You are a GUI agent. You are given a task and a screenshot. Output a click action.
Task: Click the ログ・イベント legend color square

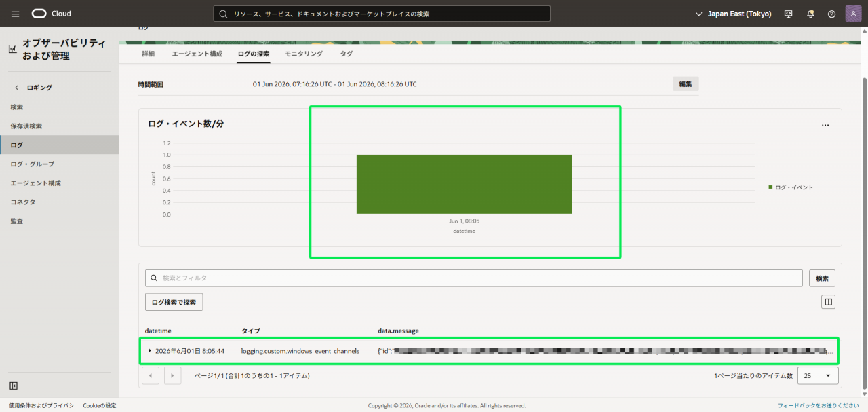tap(770, 187)
